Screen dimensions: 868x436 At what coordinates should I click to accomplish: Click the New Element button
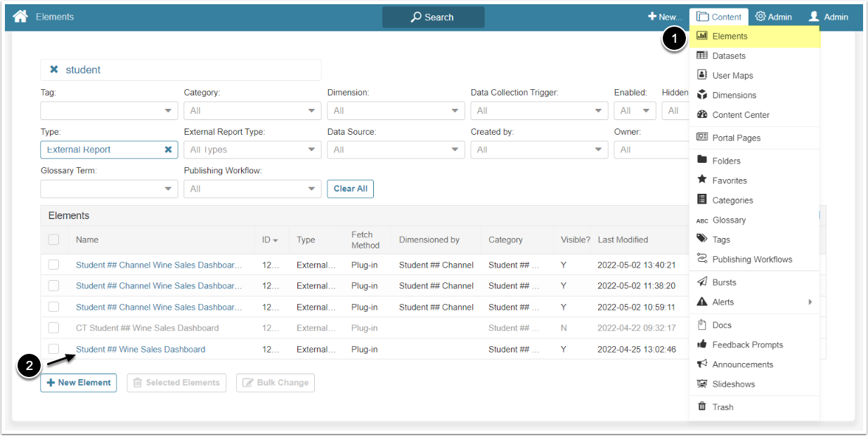(79, 383)
